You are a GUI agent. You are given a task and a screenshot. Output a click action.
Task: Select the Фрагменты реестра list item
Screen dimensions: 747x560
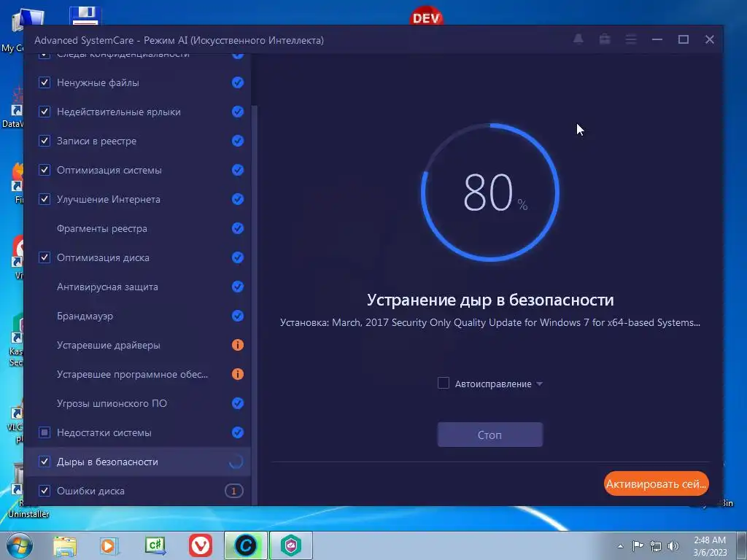[137, 228]
